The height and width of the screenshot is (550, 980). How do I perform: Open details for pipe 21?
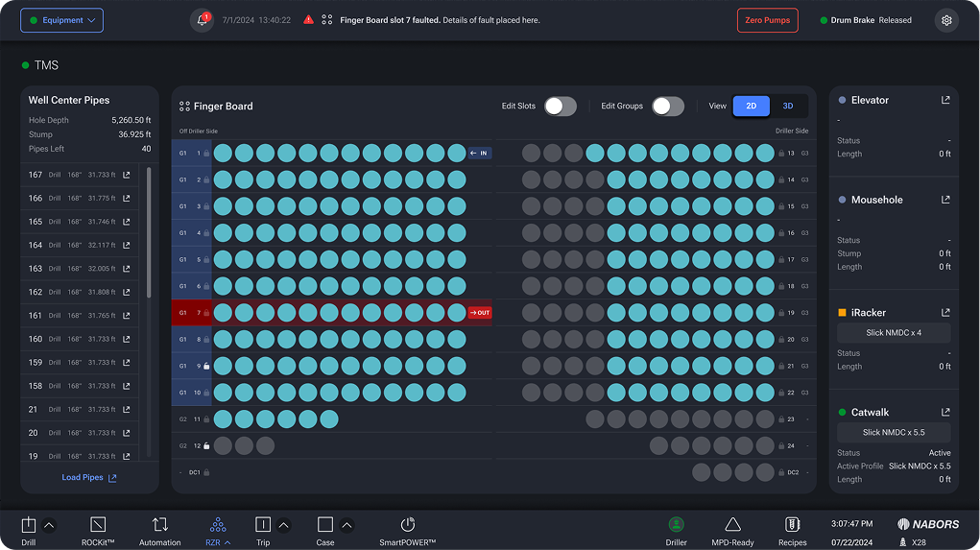click(x=127, y=409)
